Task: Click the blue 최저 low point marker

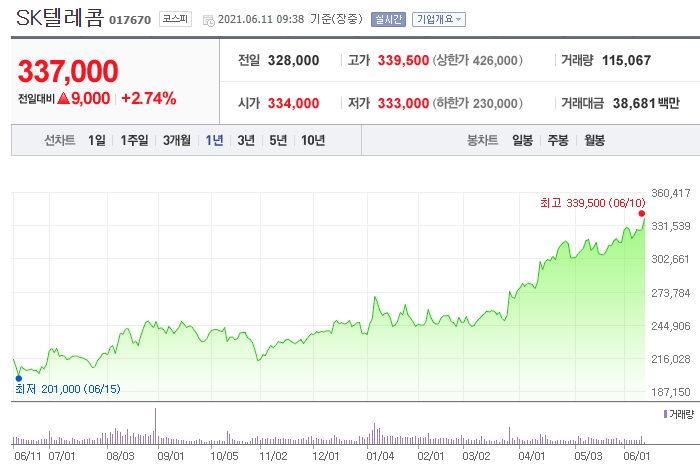Action: pos(19,379)
